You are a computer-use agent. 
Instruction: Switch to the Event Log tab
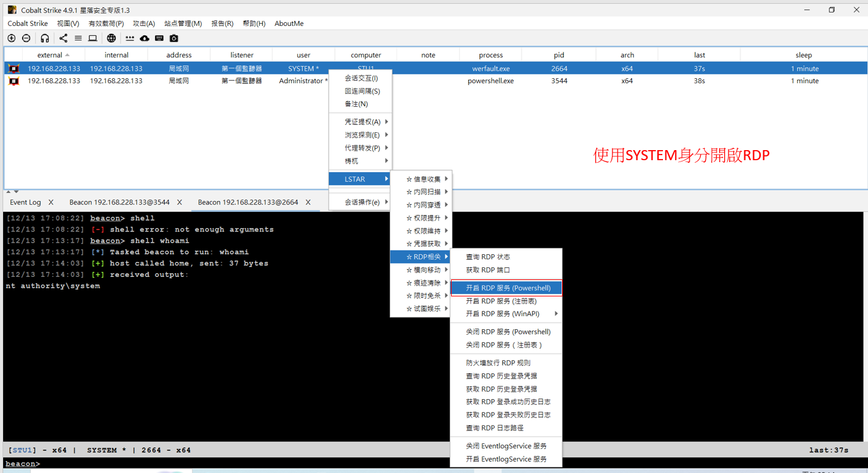[x=25, y=202]
